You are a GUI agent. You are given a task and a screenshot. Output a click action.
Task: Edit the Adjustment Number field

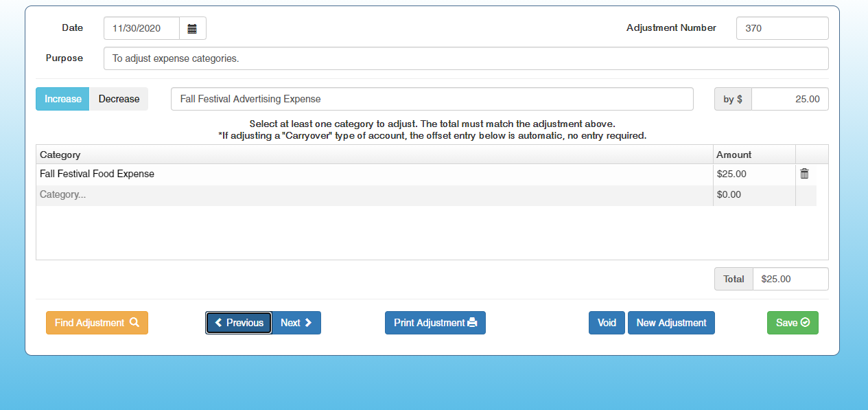tap(782, 29)
